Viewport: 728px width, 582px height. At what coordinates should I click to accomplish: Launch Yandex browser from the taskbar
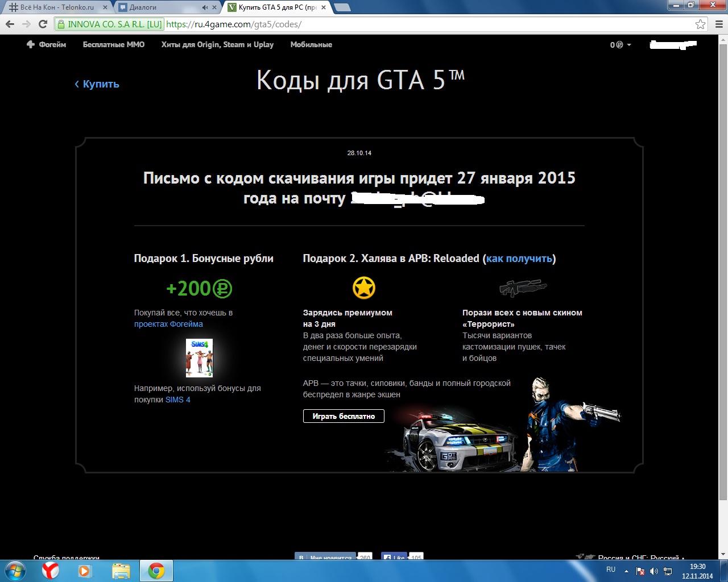(x=51, y=571)
